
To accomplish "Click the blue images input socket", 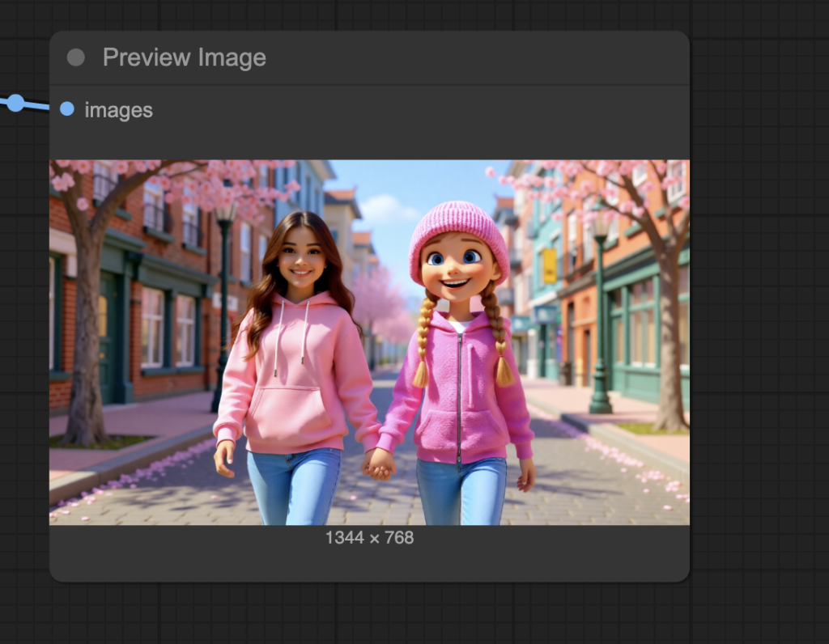I will click(x=67, y=109).
